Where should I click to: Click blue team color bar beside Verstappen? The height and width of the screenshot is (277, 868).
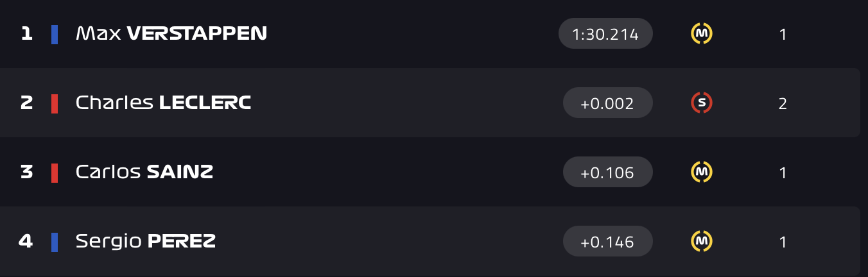tap(55, 34)
